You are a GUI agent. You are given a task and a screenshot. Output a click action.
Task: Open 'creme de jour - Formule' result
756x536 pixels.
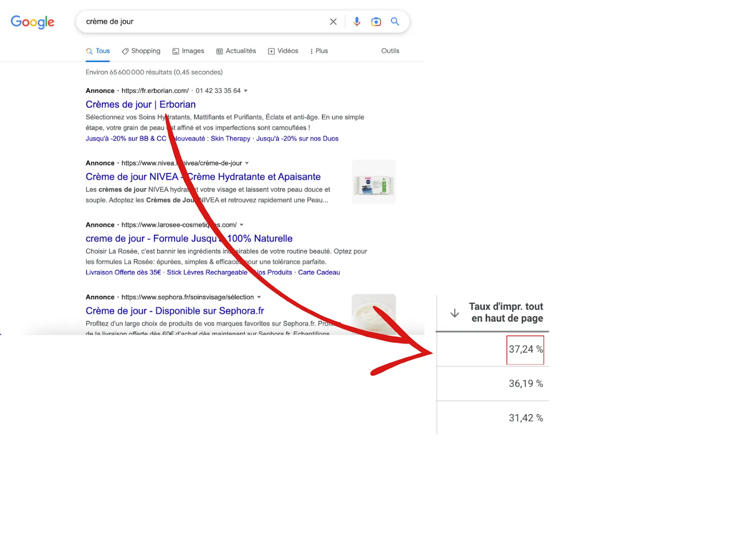point(189,238)
